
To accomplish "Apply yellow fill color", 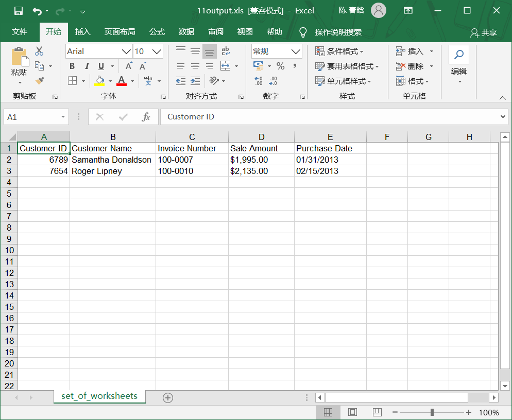I will 99,81.
